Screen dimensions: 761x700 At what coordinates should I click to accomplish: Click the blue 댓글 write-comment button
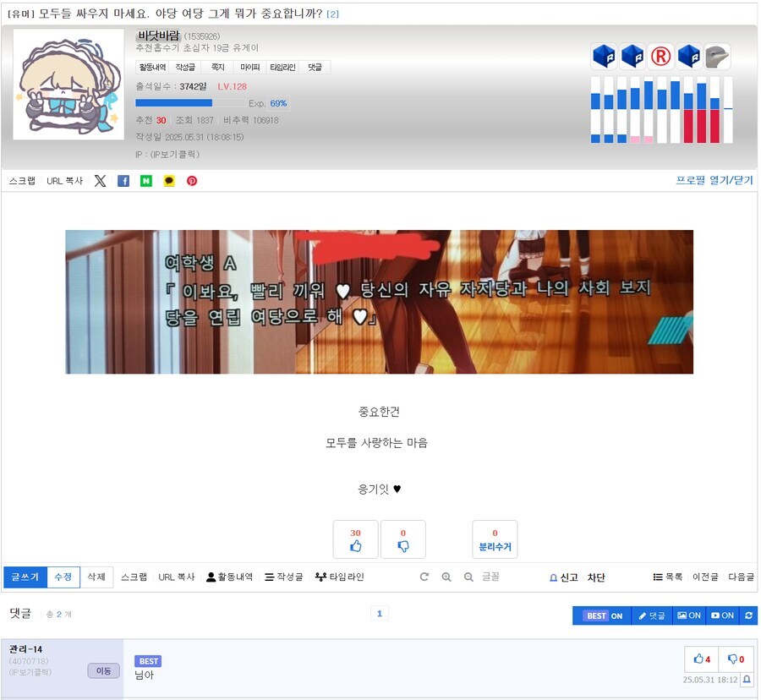point(651,615)
